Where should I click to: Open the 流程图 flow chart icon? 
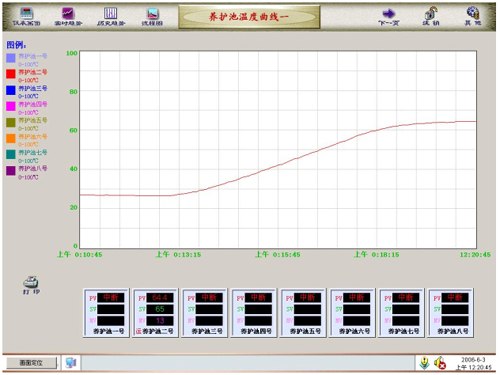click(x=152, y=14)
